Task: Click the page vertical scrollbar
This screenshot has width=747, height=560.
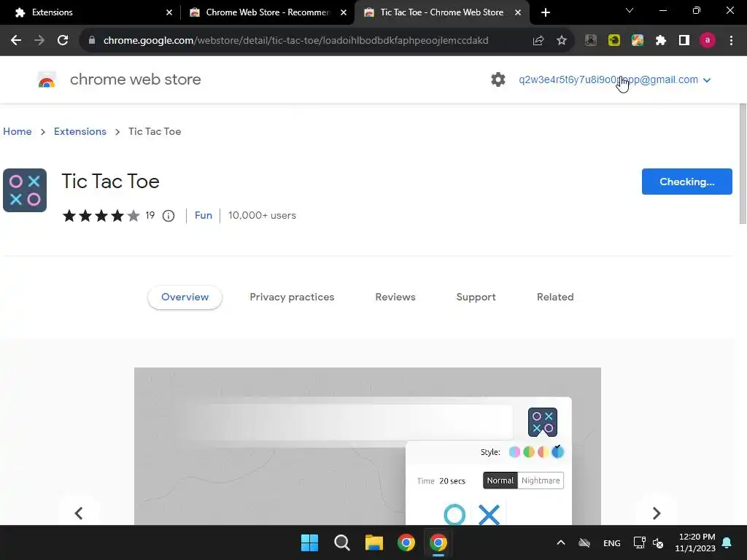Action: [x=743, y=164]
